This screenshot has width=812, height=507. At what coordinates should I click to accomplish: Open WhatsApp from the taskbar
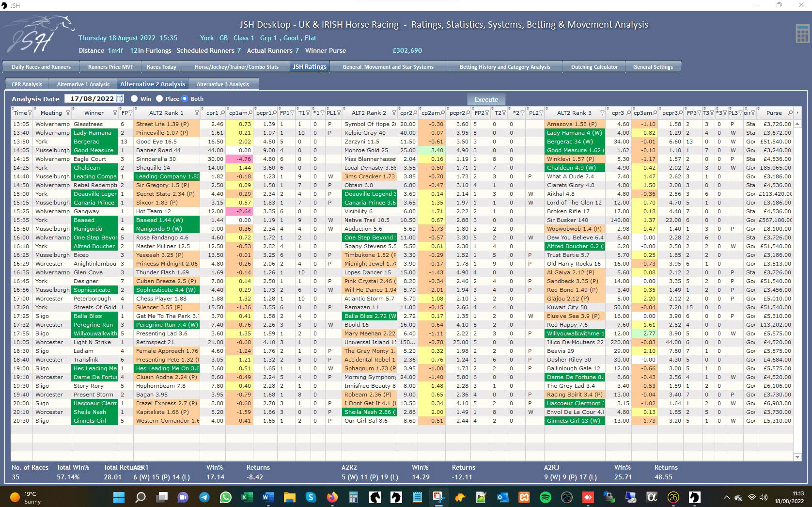click(225, 497)
